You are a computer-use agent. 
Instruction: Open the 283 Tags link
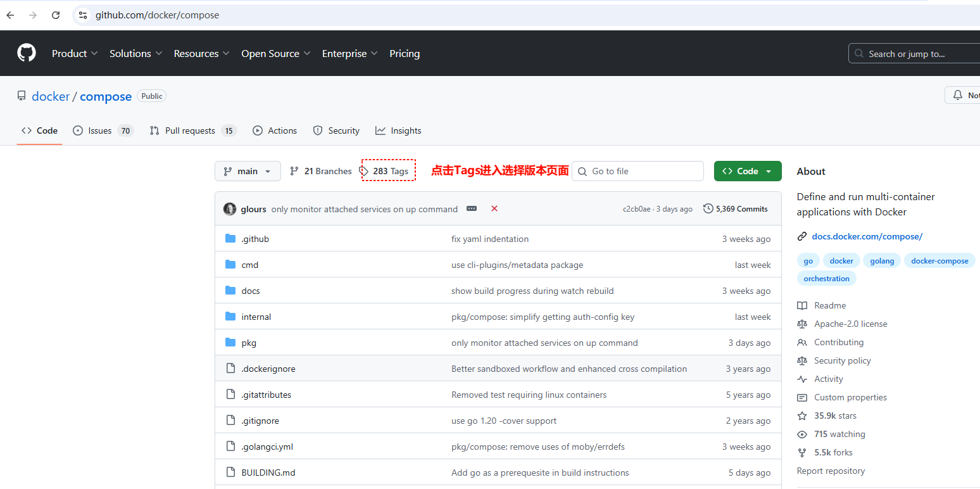[384, 171]
